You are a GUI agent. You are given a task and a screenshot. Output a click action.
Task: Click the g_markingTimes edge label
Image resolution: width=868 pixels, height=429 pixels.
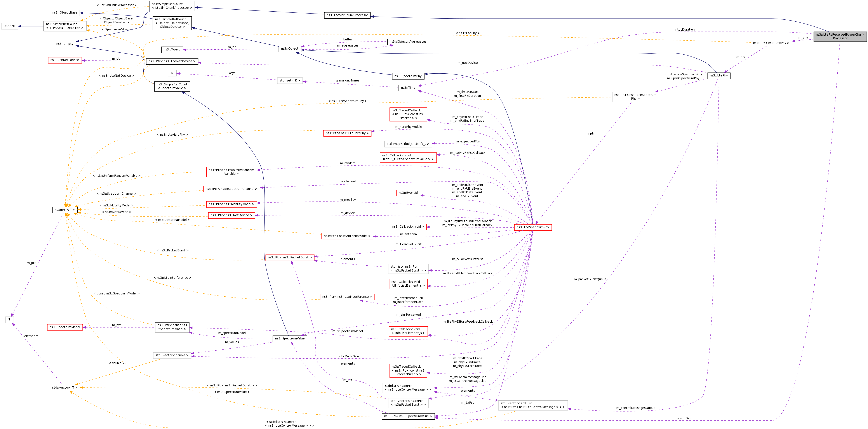(x=347, y=80)
